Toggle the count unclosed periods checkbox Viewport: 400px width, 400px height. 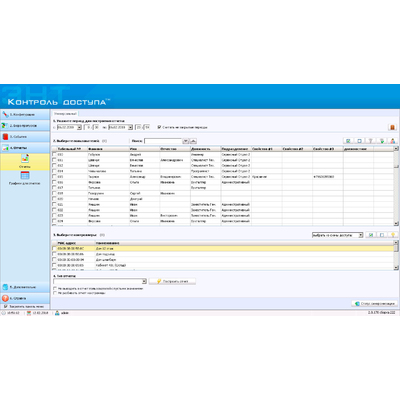pyautogui.click(x=159, y=127)
